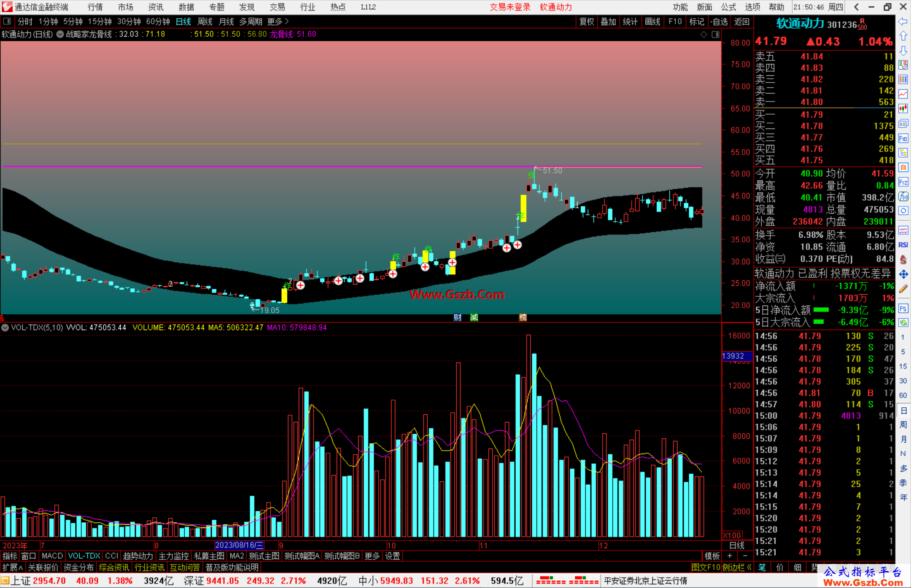Click the blue 13932 volume axis marker

click(737, 356)
